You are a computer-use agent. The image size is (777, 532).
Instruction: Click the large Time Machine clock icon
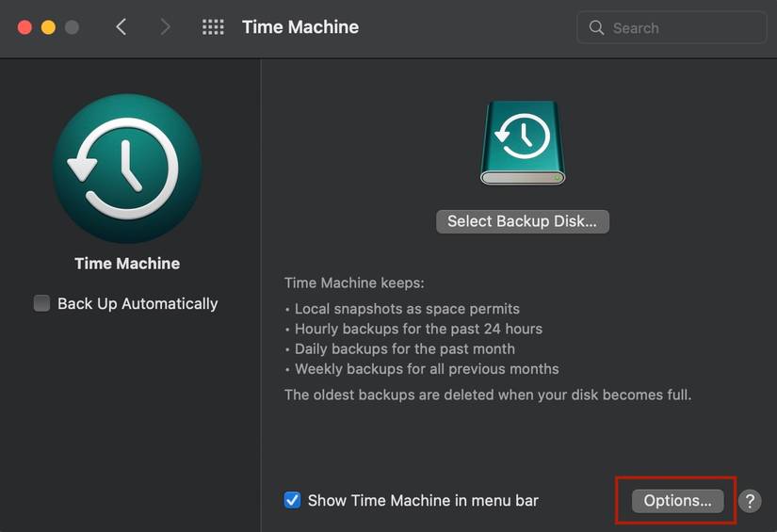(x=127, y=169)
